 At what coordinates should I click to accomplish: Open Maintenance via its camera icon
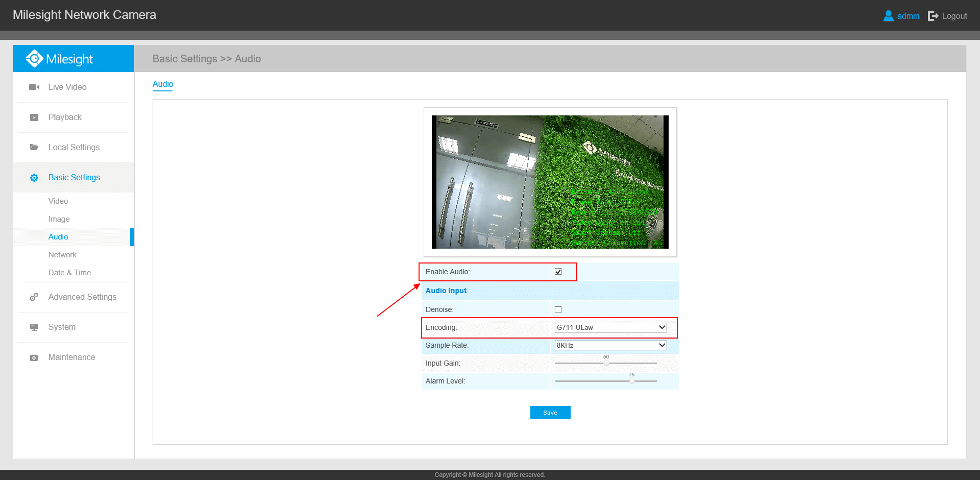coord(34,357)
